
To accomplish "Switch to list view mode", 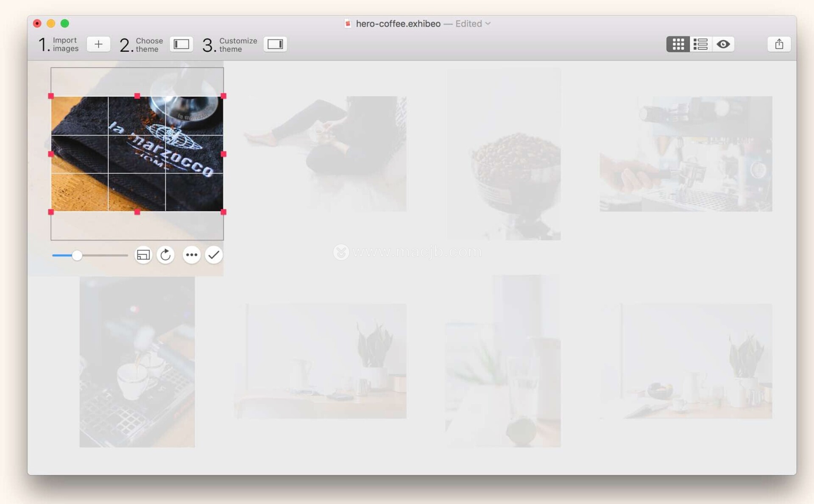I will pos(700,44).
